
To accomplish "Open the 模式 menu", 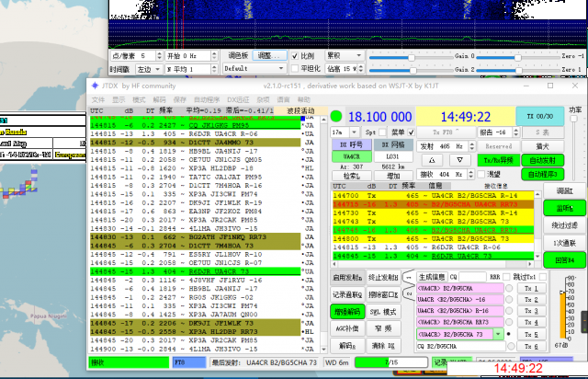I will [139, 99].
